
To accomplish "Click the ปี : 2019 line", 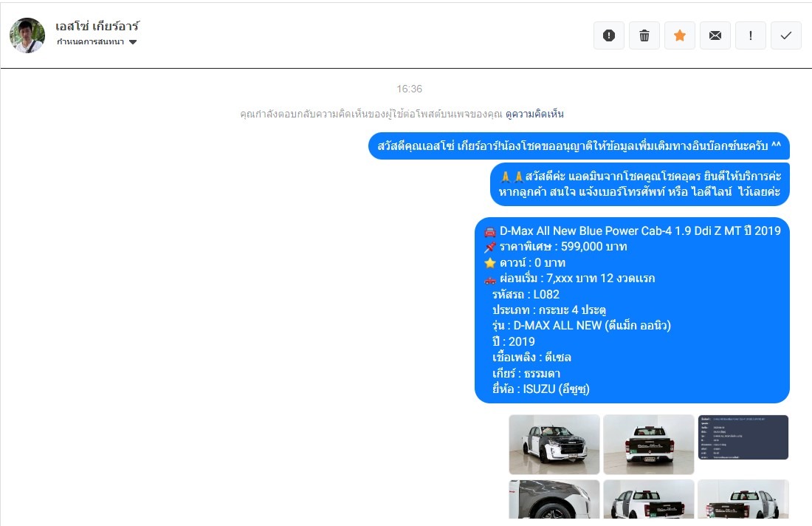I will [x=513, y=341].
